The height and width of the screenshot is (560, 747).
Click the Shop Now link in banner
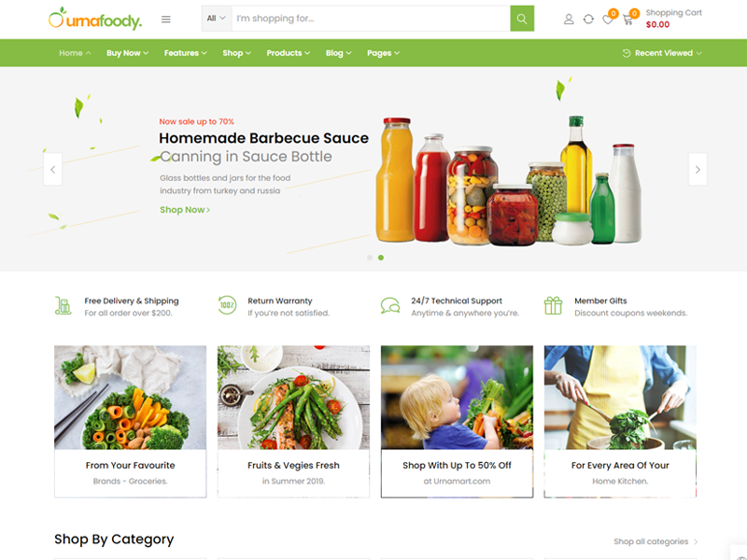click(185, 210)
